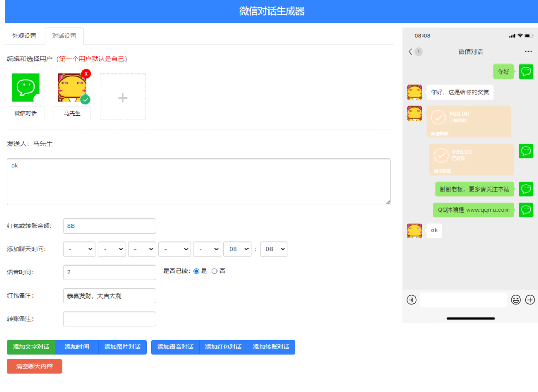Click the + box to add a new user
The width and height of the screenshot is (538, 392).
pyautogui.click(x=122, y=97)
